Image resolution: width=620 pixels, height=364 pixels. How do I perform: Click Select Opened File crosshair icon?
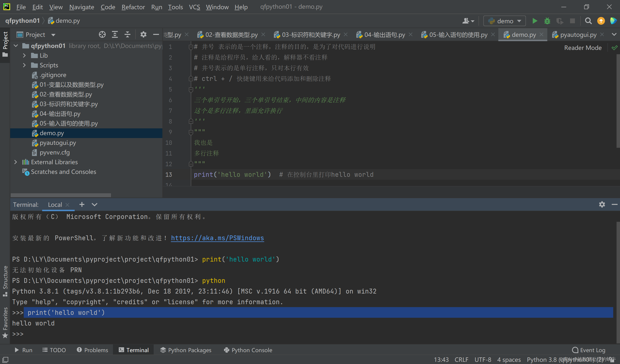(x=102, y=34)
